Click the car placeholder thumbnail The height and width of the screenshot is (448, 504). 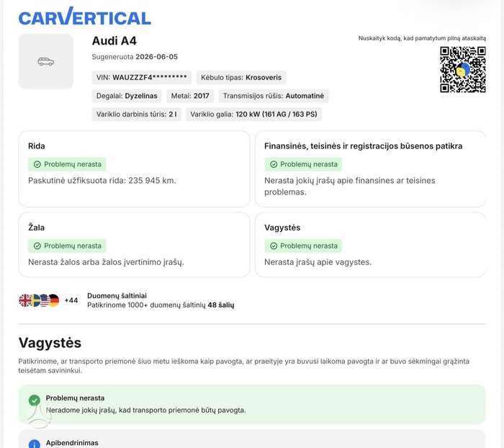[46, 61]
